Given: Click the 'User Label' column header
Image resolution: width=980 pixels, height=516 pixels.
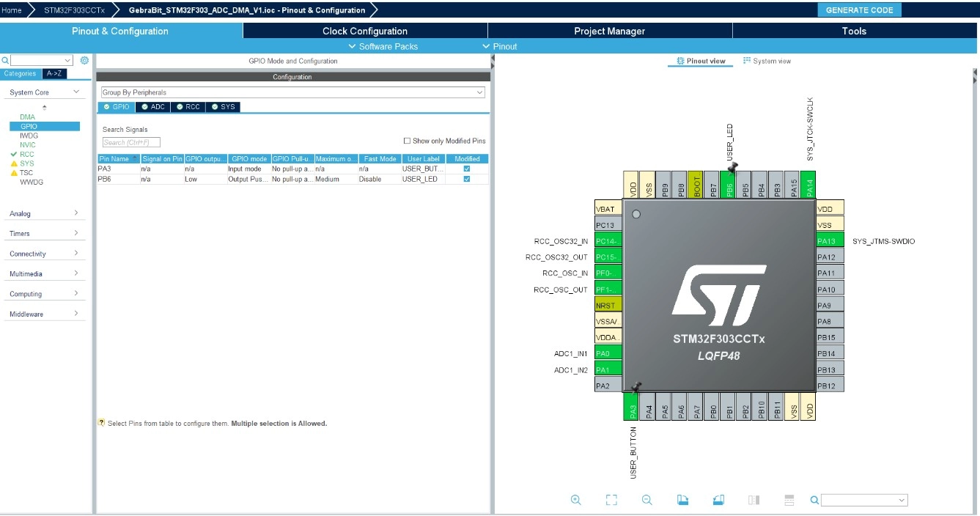Looking at the screenshot, I should (x=423, y=158).
